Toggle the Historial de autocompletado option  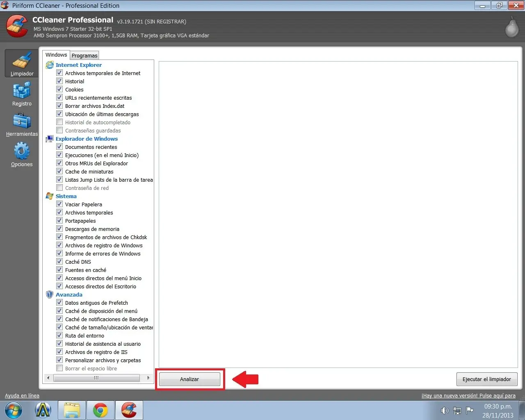point(59,122)
